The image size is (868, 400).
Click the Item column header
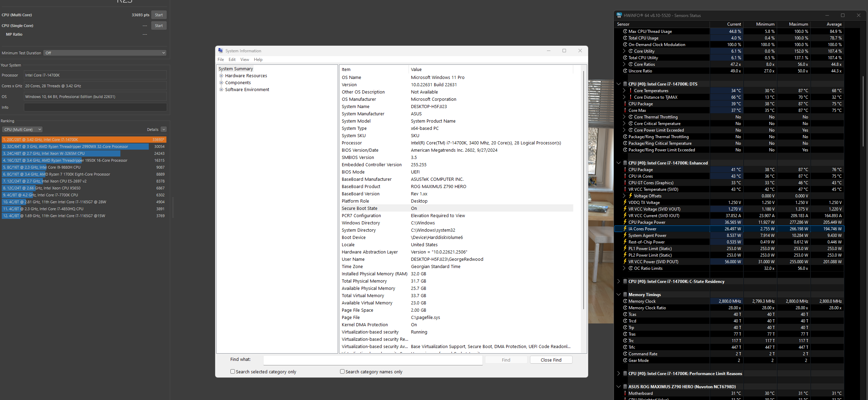pos(374,69)
